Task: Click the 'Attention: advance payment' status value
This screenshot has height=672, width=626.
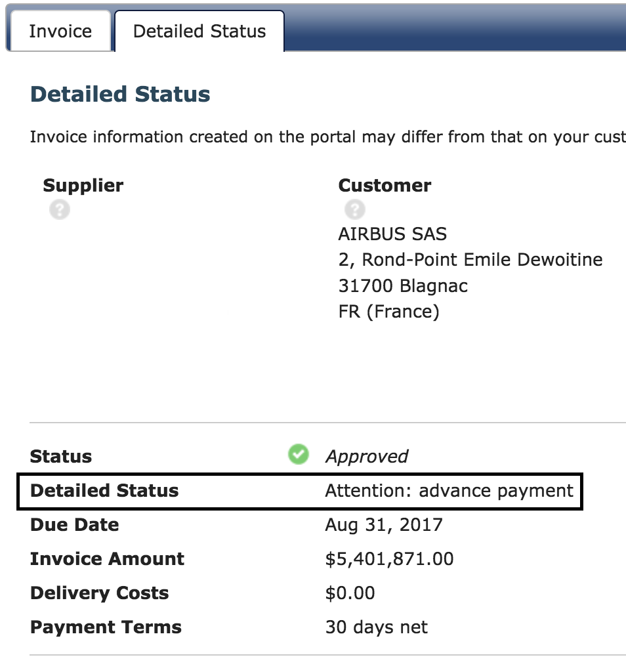Action: tap(449, 491)
